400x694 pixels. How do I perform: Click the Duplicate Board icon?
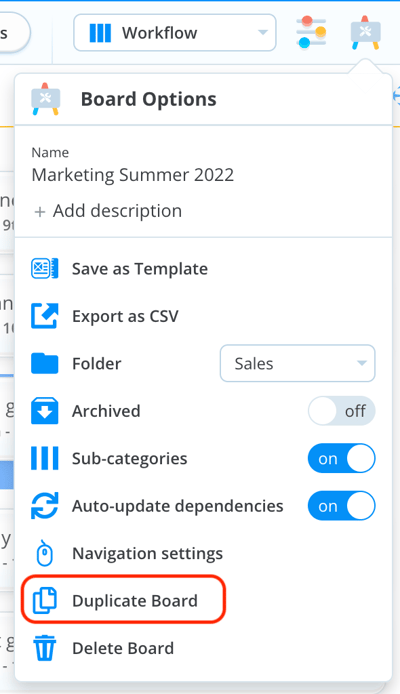point(45,601)
